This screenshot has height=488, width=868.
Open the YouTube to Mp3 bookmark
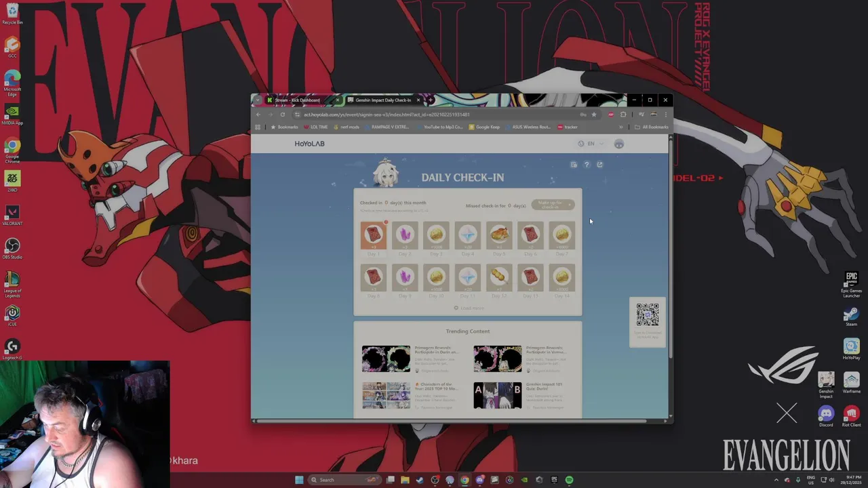pos(439,127)
